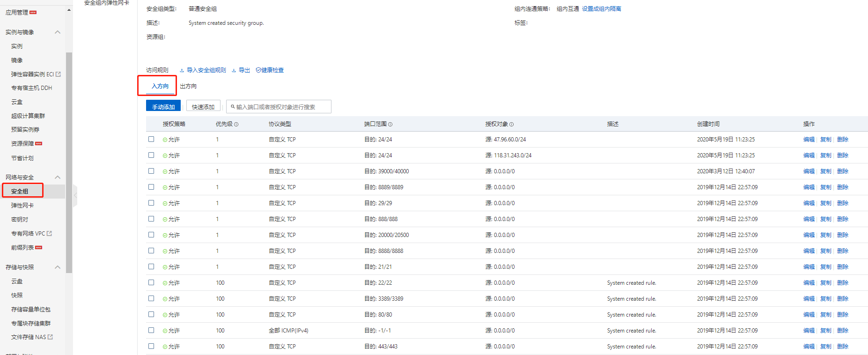868x355 pixels.
Task: Click the external link icon beside 弹性容器实例 ECI
Action: pos(59,74)
